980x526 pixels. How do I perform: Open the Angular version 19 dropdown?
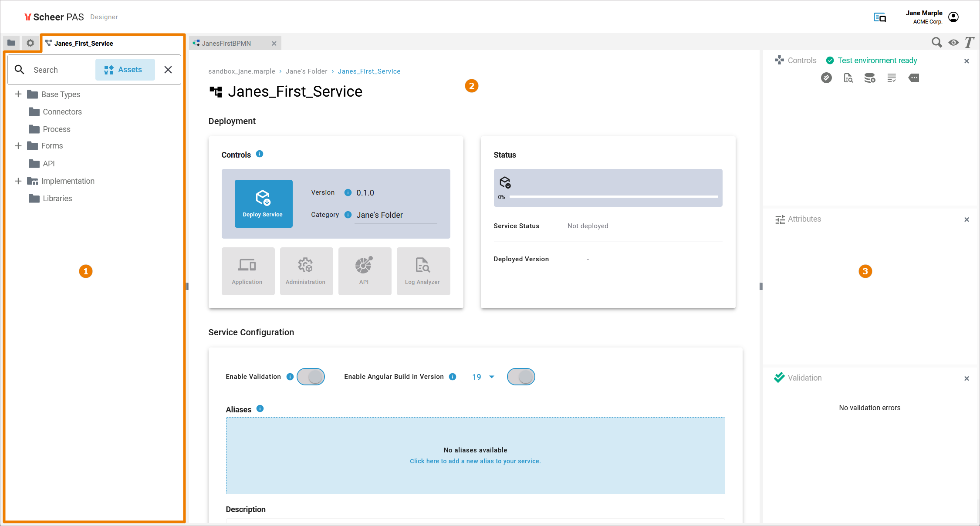point(483,377)
